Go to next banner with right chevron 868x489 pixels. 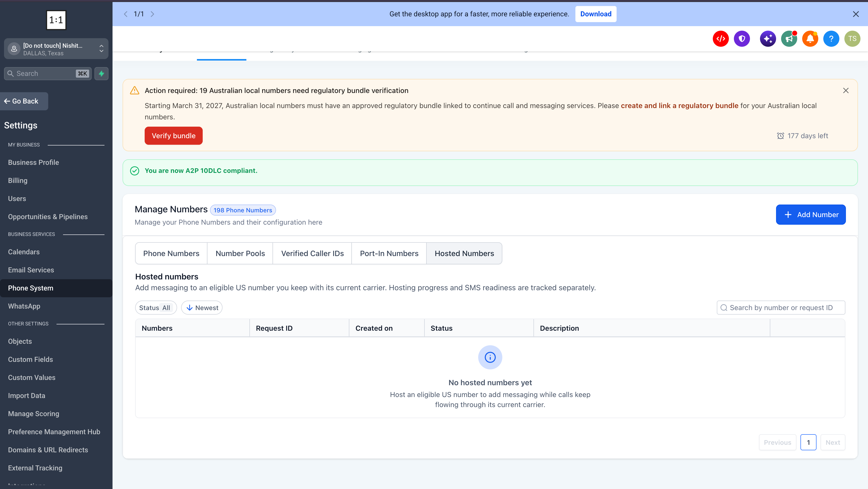152,14
